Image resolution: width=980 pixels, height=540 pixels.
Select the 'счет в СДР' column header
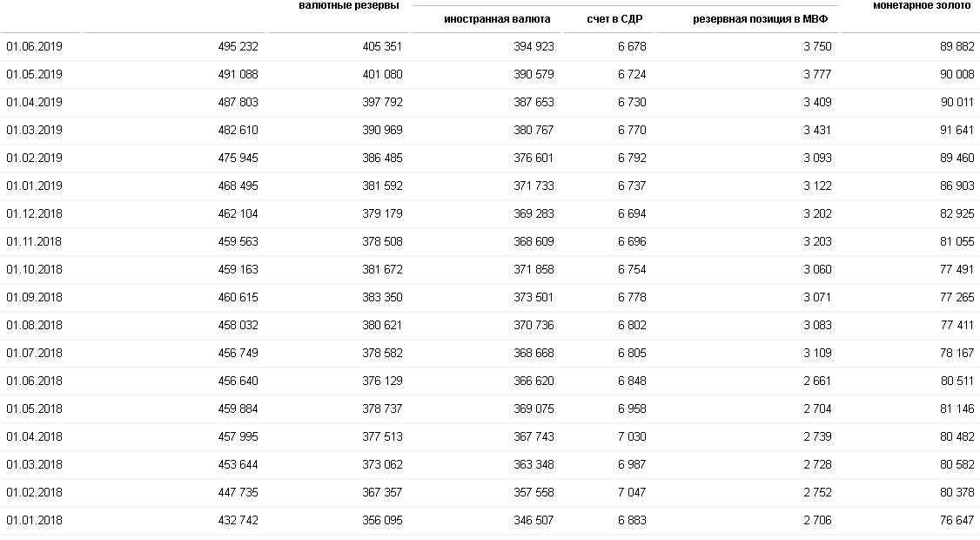point(614,19)
